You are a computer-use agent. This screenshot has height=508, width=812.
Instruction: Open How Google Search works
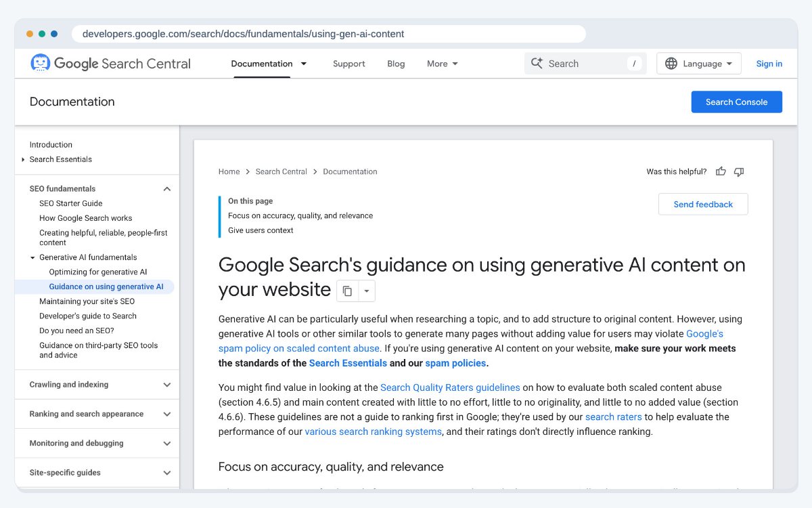point(86,218)
